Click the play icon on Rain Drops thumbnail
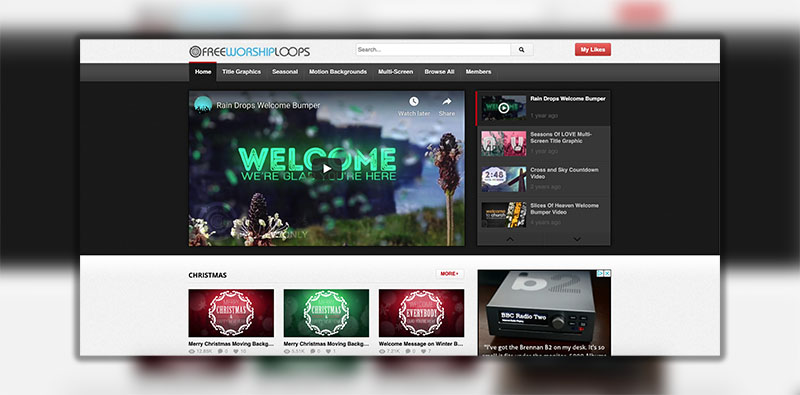The height and width of the screenshot is (395, 800). (x=504, y=108)
